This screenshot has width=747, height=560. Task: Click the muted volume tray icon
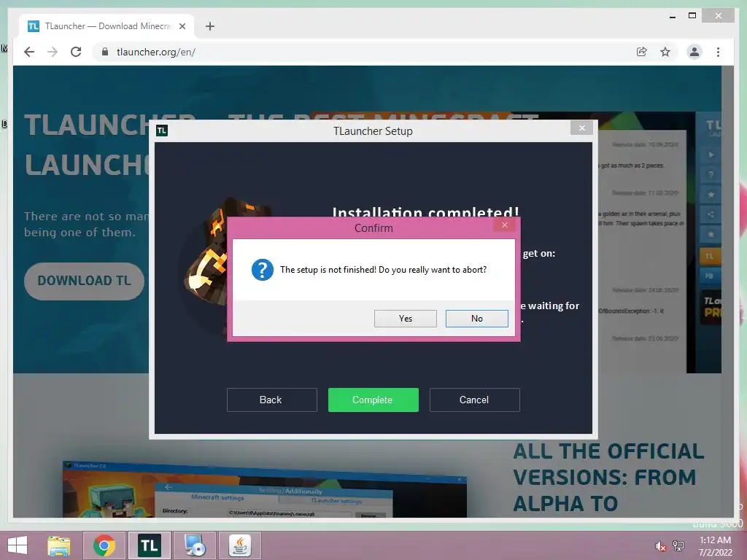[660, 546]
